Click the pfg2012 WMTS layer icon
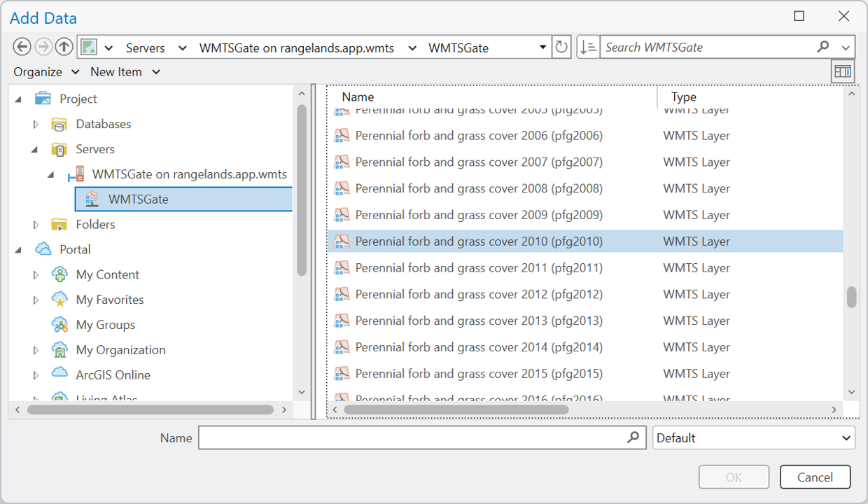 pos(342,294)
